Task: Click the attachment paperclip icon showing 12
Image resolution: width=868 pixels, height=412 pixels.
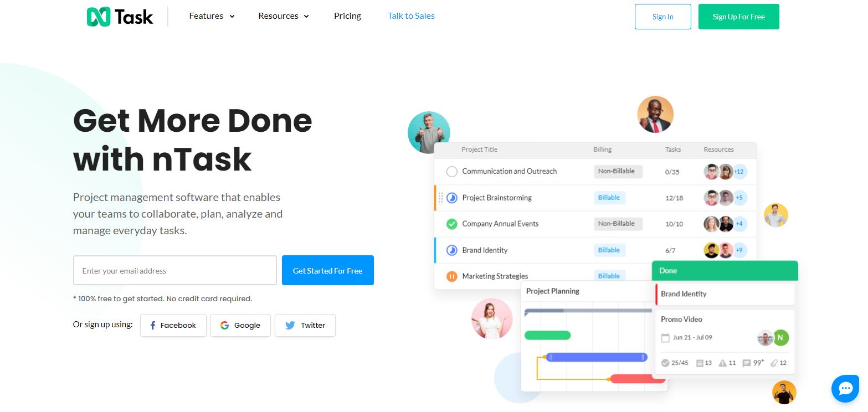Action: (x=774, y=363)
